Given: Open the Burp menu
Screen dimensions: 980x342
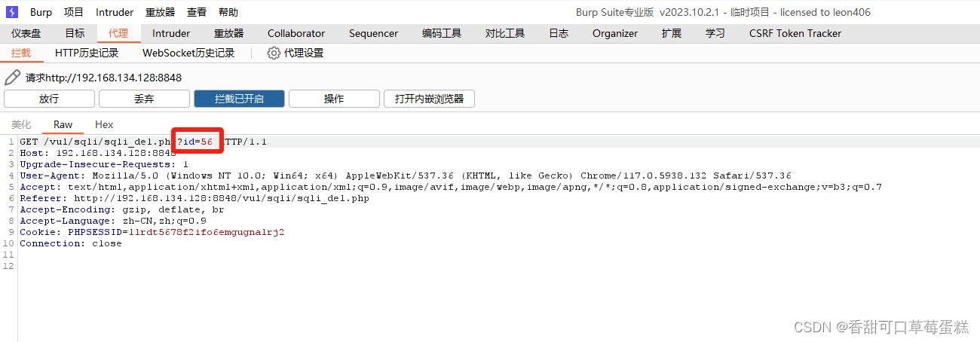Looking at the screenshot, I should tap(41, 12).
